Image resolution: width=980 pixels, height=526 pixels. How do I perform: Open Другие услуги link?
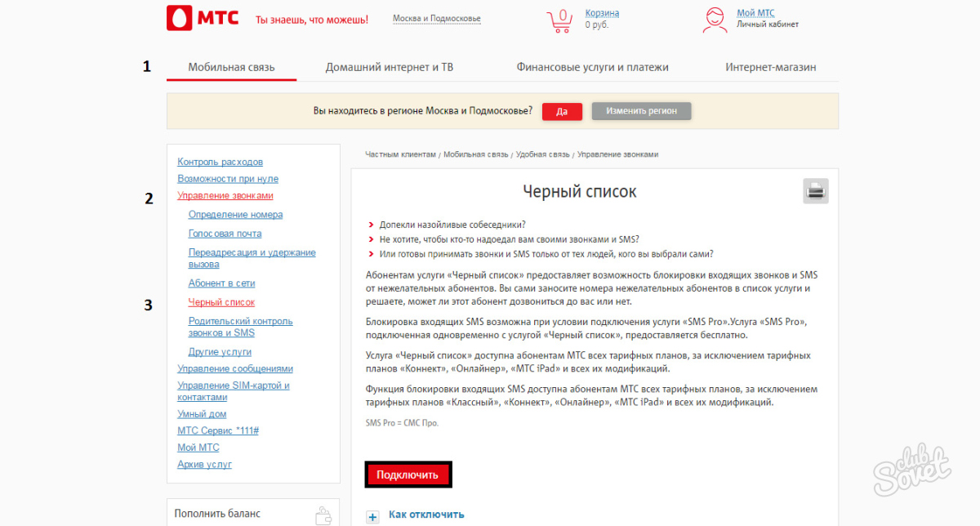(x=220, y=351)
